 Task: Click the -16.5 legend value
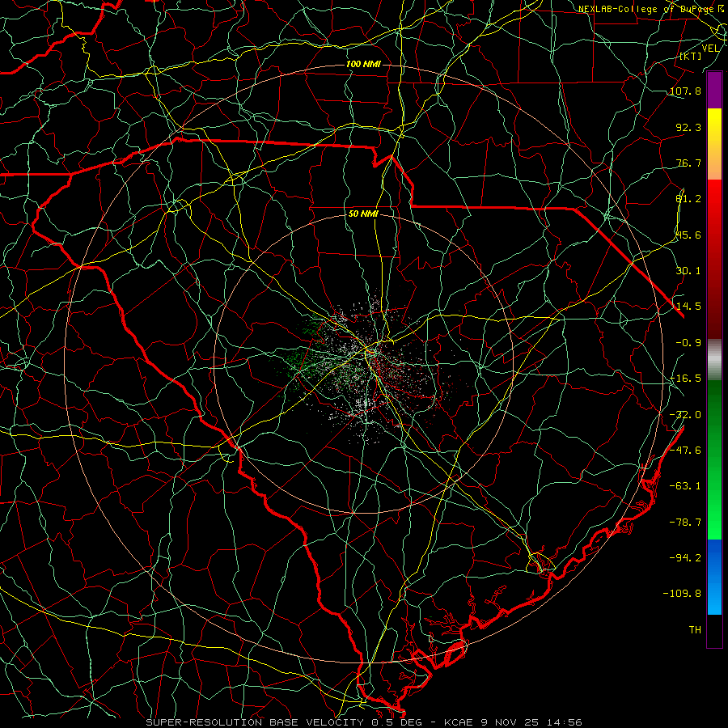tap(685, 379)
